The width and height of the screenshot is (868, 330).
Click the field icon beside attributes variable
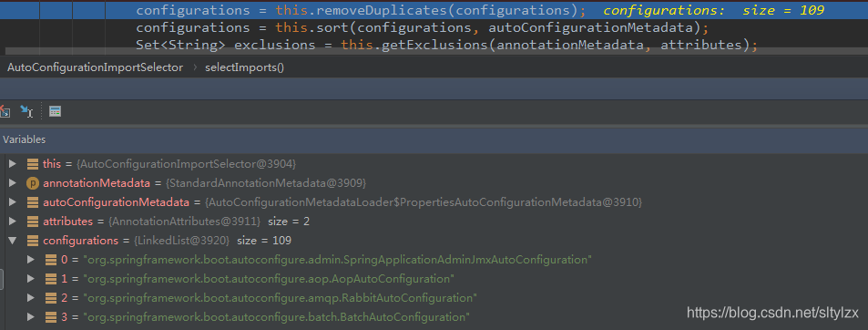33,222
